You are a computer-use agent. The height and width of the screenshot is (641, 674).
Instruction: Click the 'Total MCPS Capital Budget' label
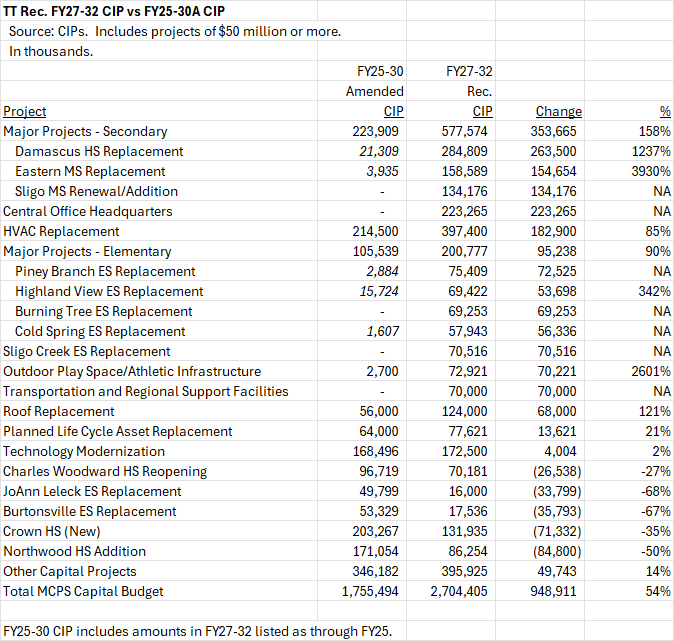click(82, 591)
